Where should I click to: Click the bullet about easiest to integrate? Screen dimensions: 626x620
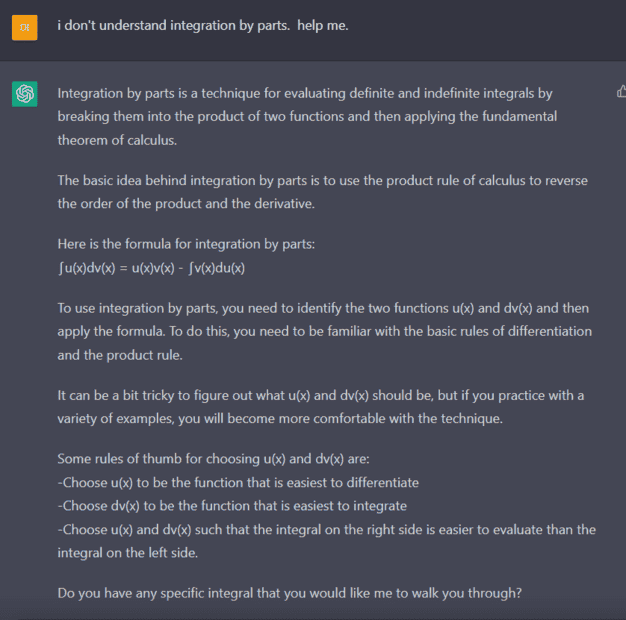point(232,505)
